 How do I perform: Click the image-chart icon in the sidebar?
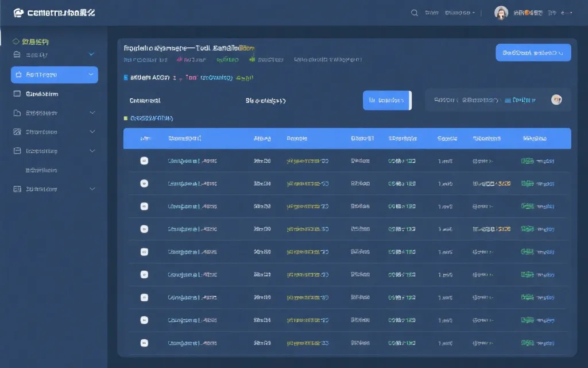pos(17,132)
